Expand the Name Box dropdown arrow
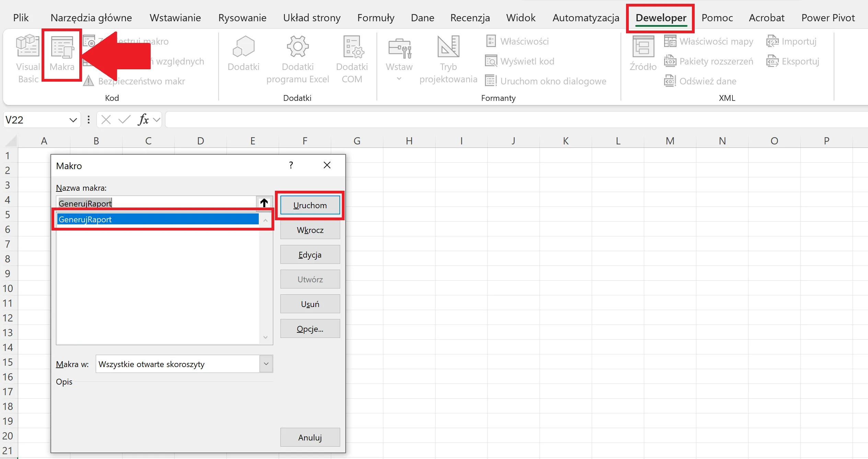This screenshot has height=459, width=868. click(73, 120)
